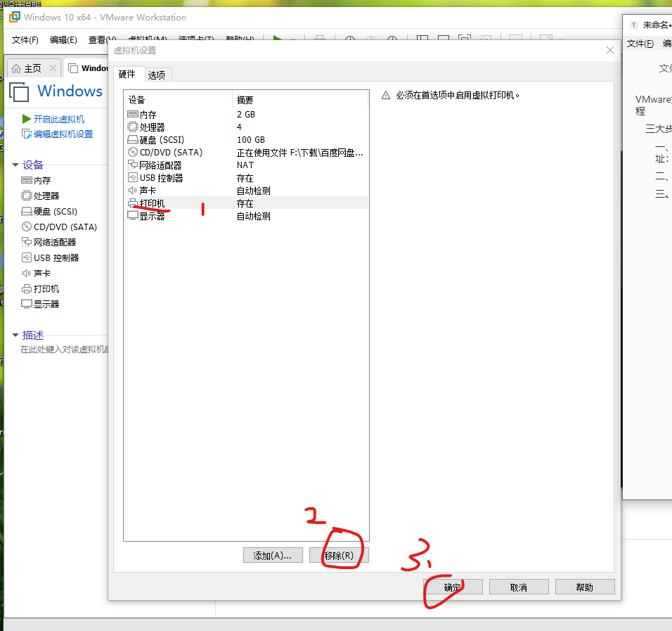Click 网络适配器 in the sidebar device list
The height and width of the screenshot is (631, 672).
(54, 243)
